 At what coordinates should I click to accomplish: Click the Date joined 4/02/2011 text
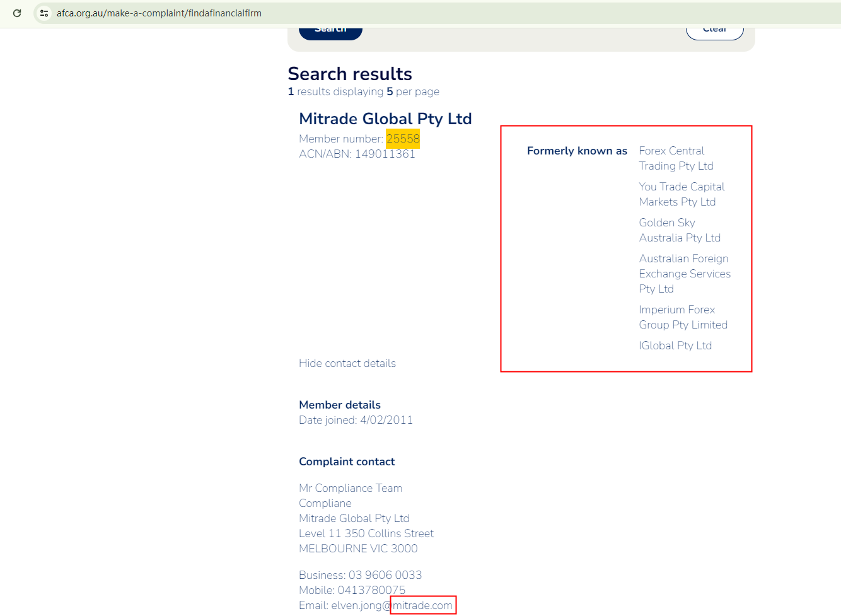click(356, 420)
